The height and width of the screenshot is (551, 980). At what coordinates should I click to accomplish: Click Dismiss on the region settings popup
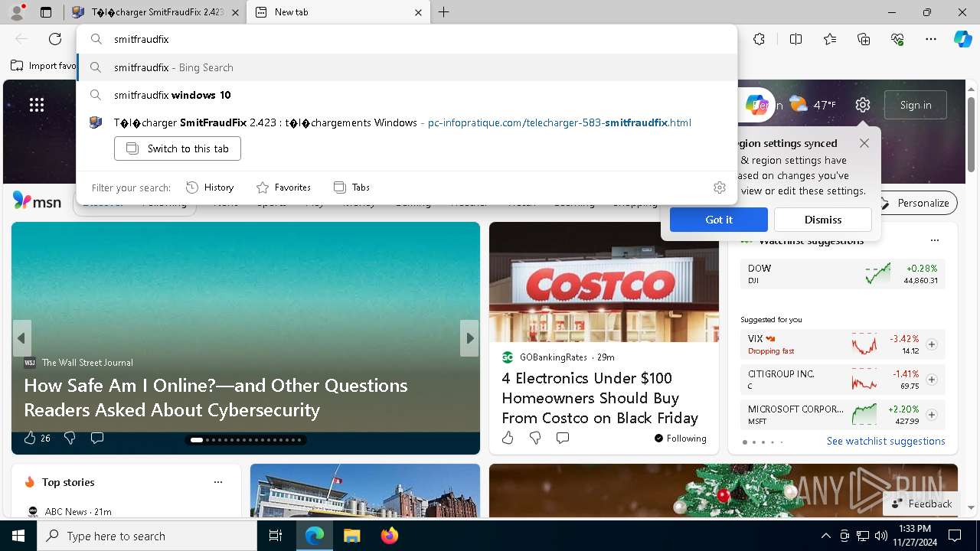tap(823, 220)
